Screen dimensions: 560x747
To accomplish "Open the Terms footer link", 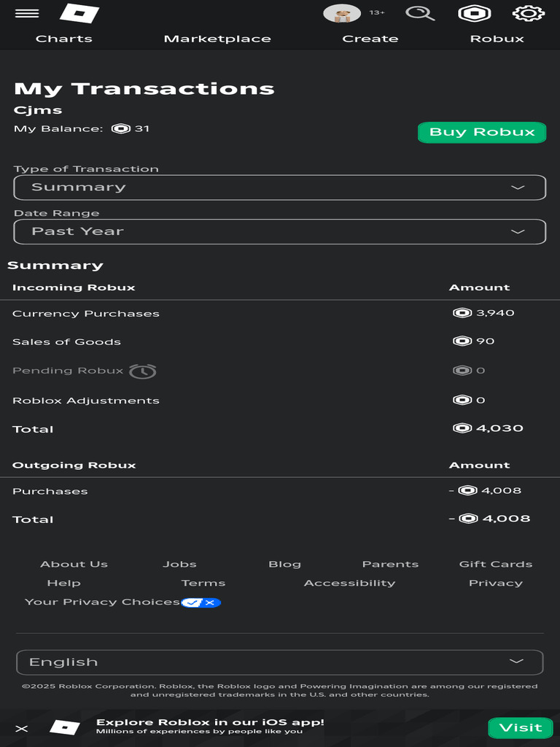I will point(203,583).
